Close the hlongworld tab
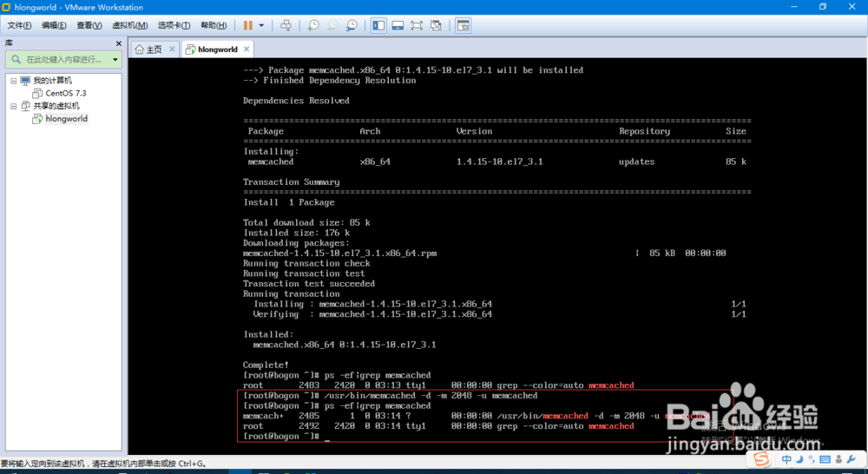 pos(247,49)
